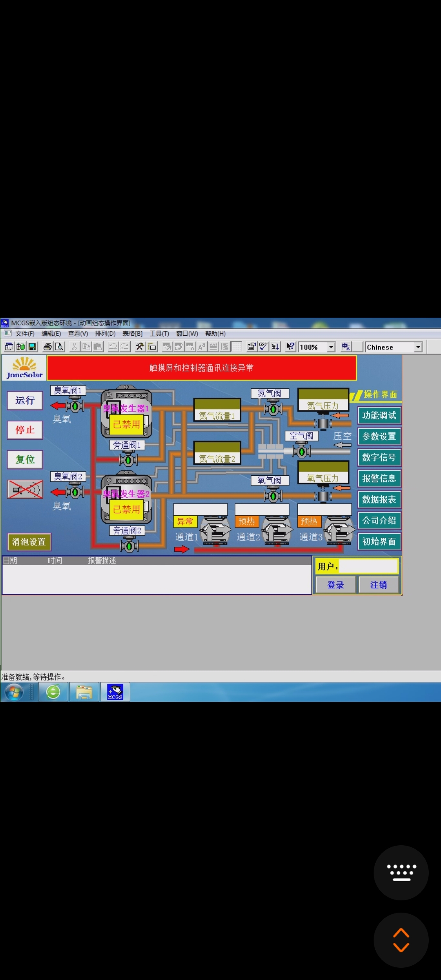Expand the Chinese language dropdown
The width and height of the screenshot is (441, 980).
(x=418, y=347)
